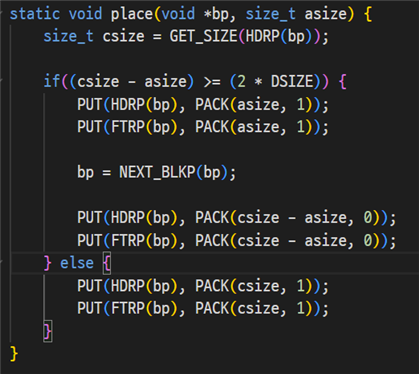Screen dimensions: 419x377
Task: Click the yellow closing brace ending the function
Action: click(x=14, y=354)
